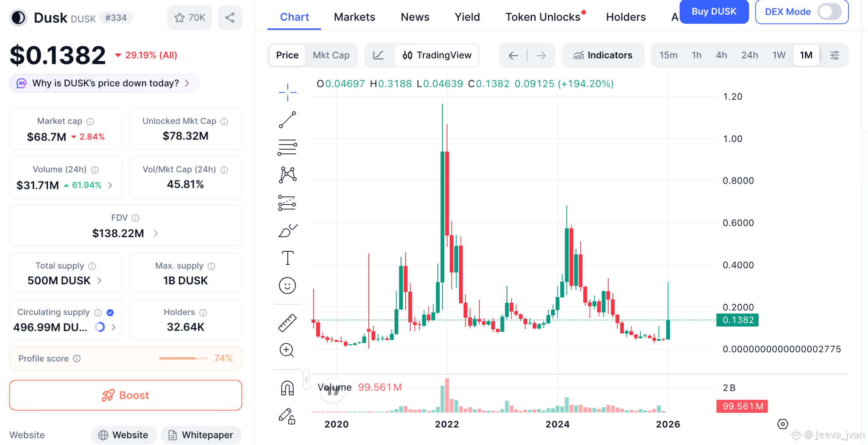Select the TradingView chart mode
This screenshot has height=445, width=868.
[437, 55]
